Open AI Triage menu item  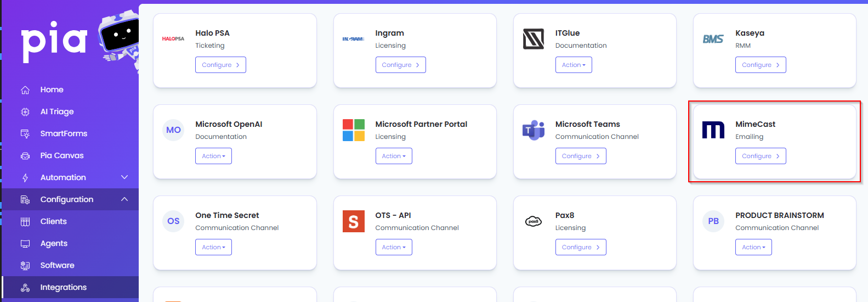click(57, 111)
